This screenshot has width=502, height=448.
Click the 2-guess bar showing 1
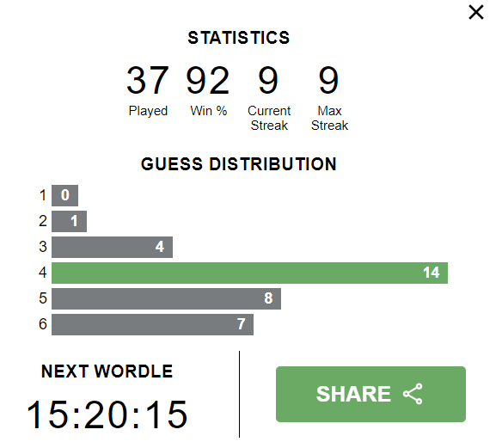69,221
